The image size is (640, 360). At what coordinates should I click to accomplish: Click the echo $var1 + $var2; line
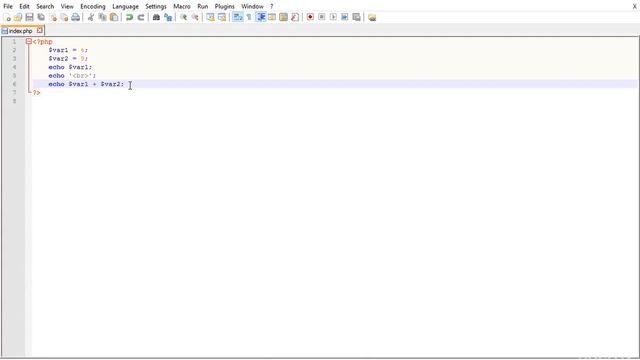[86, 84]
